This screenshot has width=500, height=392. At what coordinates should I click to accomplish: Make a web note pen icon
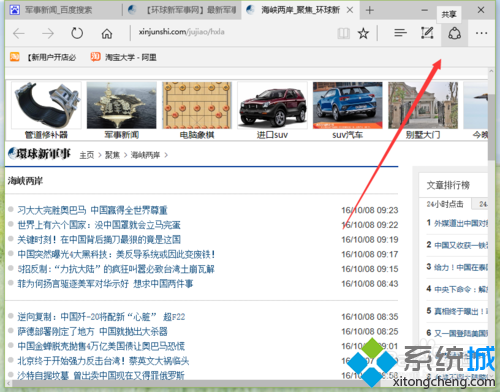[x=427, y=33]
